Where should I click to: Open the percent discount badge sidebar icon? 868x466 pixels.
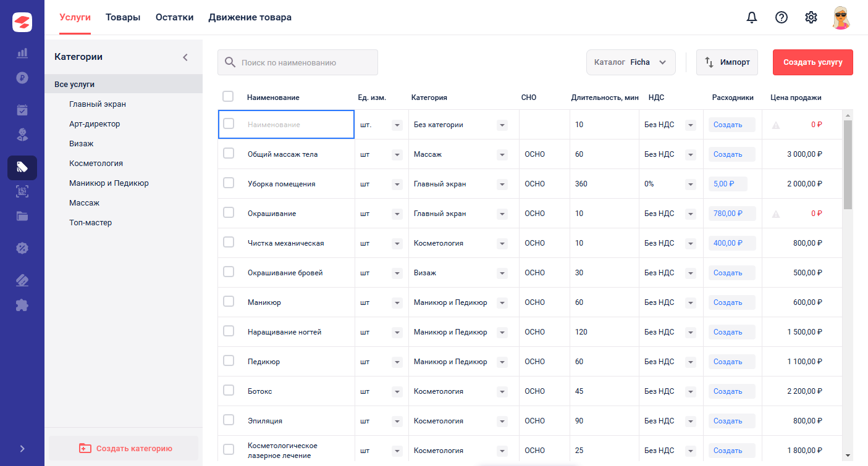[22, 248]
